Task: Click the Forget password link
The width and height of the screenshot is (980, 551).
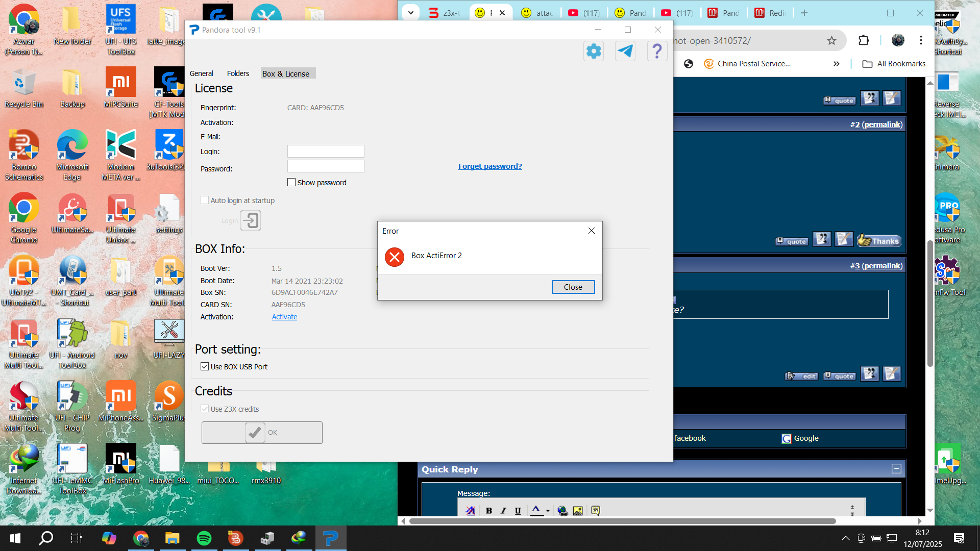Action: click(490, 166)
